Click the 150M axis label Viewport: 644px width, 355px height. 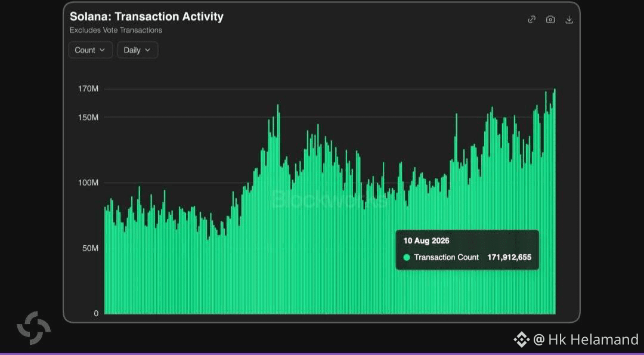[89, 117]
